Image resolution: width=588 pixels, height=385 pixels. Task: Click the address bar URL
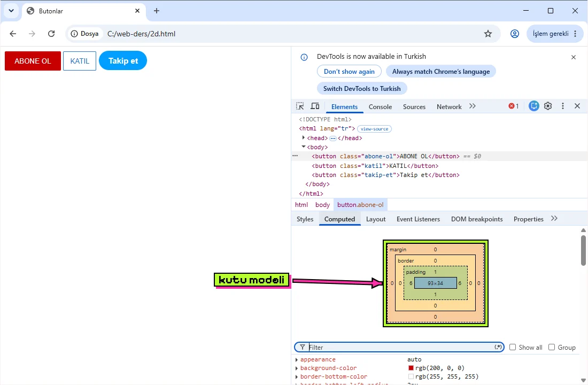click(x=141, y=34)
